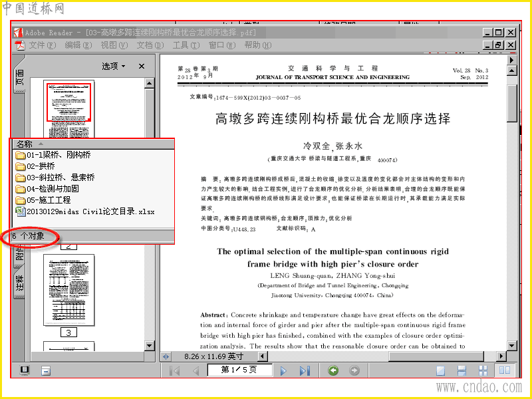The image size is (532, 399).
Task: Select page 3 thumbnail
Action: click(69, 290)
